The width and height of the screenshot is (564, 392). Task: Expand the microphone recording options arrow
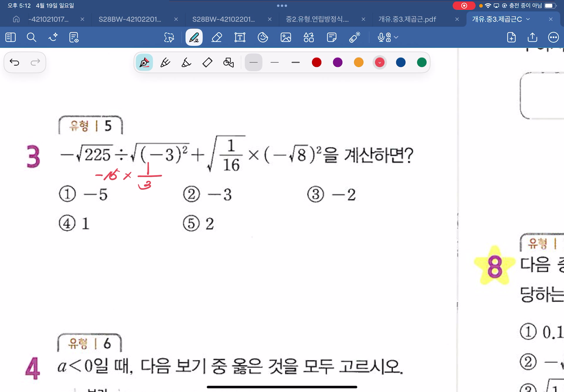[396, 37]
